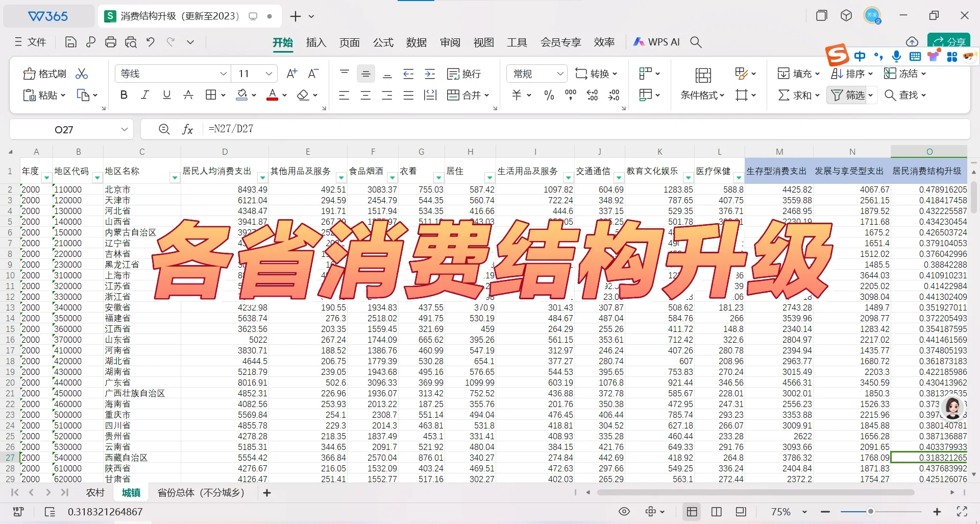Select column O header
This screenshot has width=980, height=524.
tap(929, 152)
